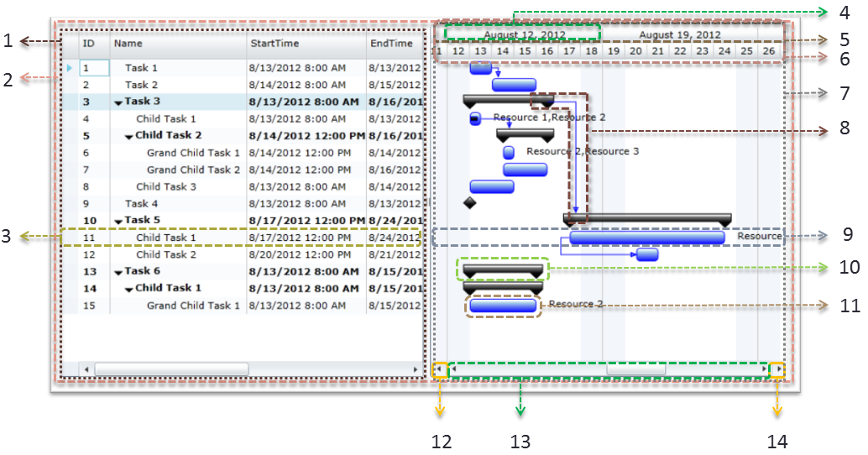The image size is (868, 455).
Task: Select the blue Task 2 bar in the chart
Action: click(x=513, y=84)
